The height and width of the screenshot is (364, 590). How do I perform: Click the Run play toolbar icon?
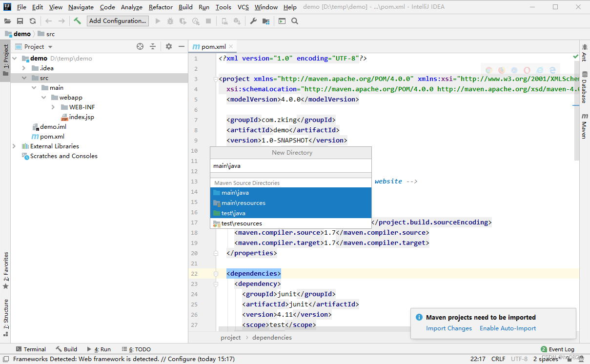click(158, 21)
